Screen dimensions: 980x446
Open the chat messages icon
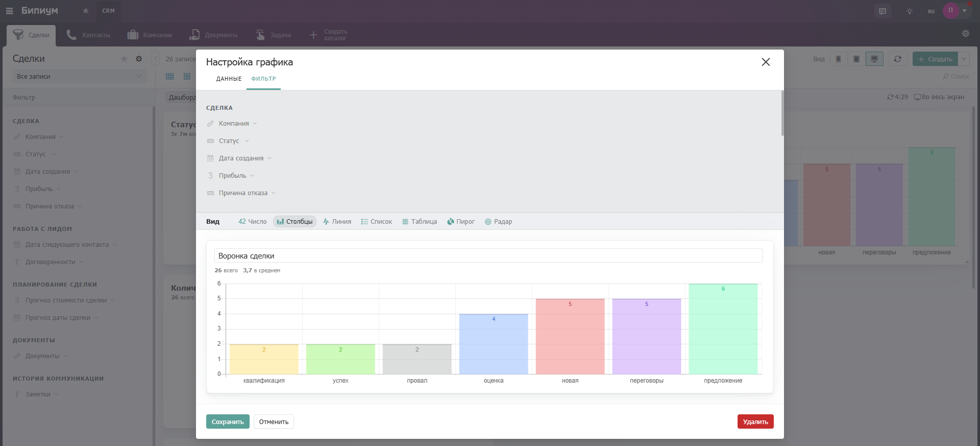click(883, 11)
